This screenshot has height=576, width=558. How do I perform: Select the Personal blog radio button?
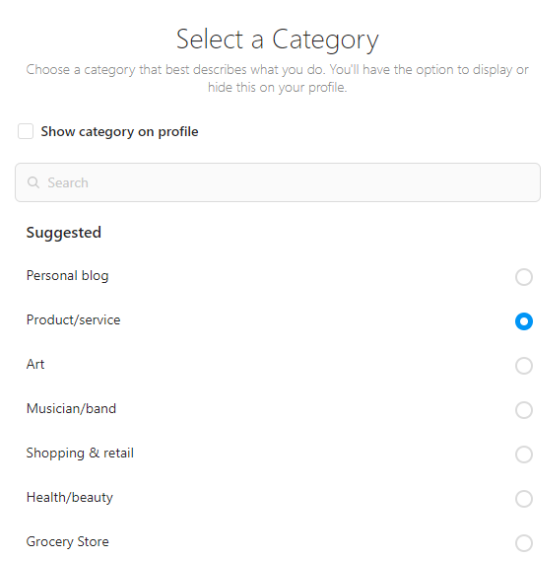point(524,277)
